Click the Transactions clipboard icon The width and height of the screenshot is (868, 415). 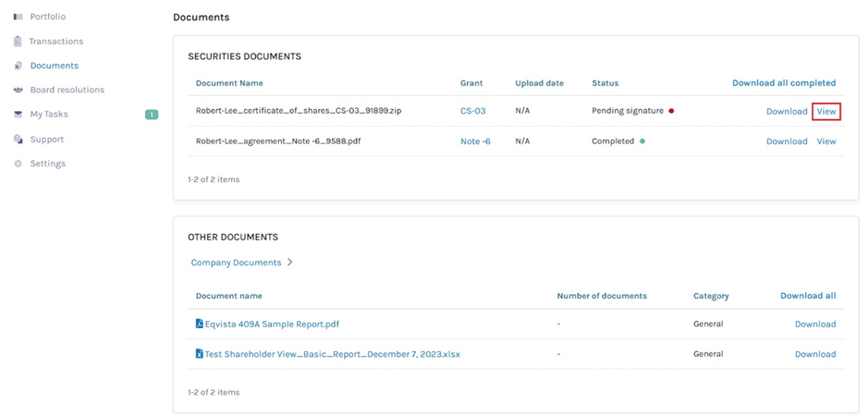(x=18, y=42)
